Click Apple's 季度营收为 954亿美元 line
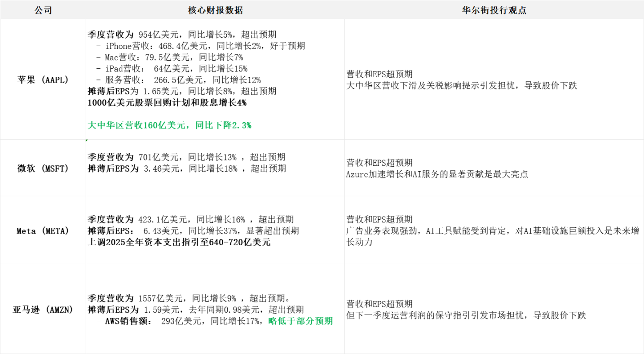Viewport: 644px width, 354px height. tap(182, 35)
